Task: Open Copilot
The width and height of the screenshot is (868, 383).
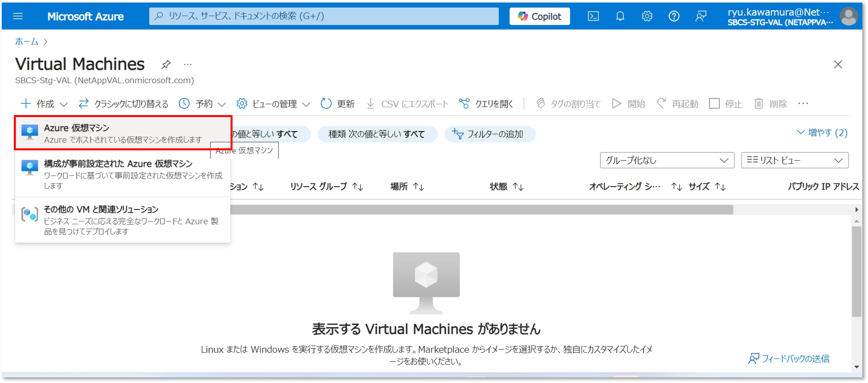Action: pyautogui.click(x=539, y=16)
